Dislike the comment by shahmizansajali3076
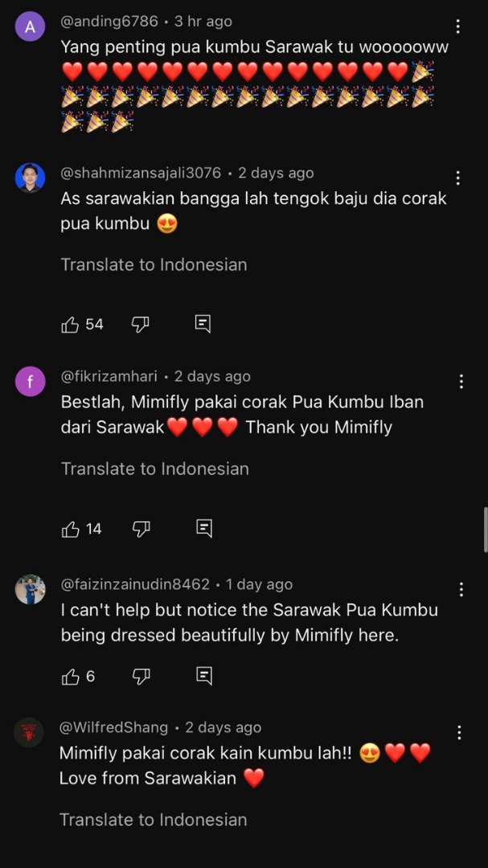488x868 pixels. point(141,324)
